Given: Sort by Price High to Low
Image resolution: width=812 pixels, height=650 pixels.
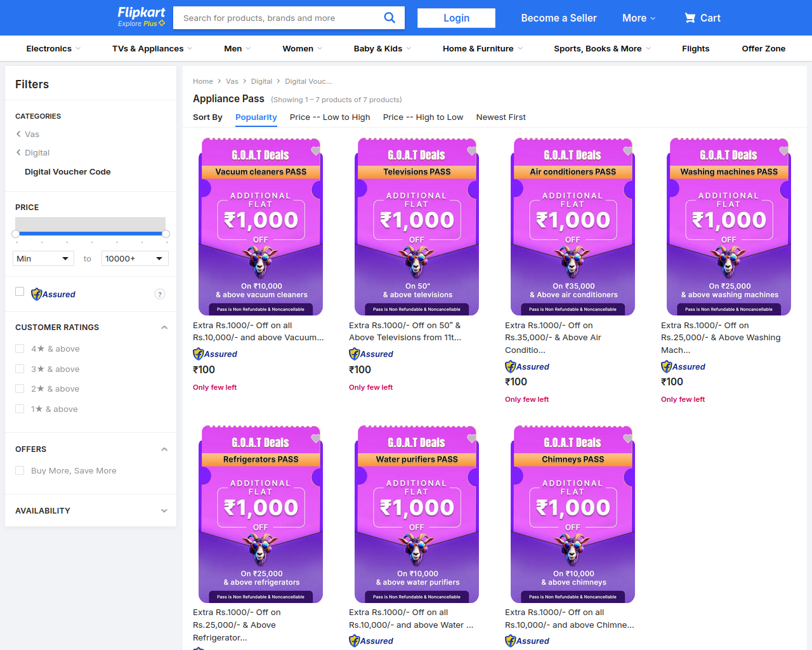Looking at the screenshot, I should point(423,117).
